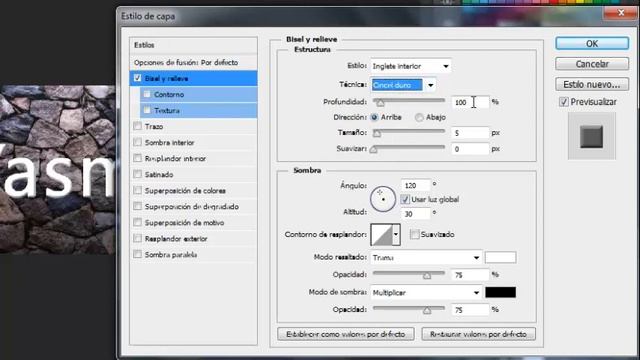This screenshot has height=360, width=640.
Task: Open Estilos list header
Action: (x=193, y=45)
